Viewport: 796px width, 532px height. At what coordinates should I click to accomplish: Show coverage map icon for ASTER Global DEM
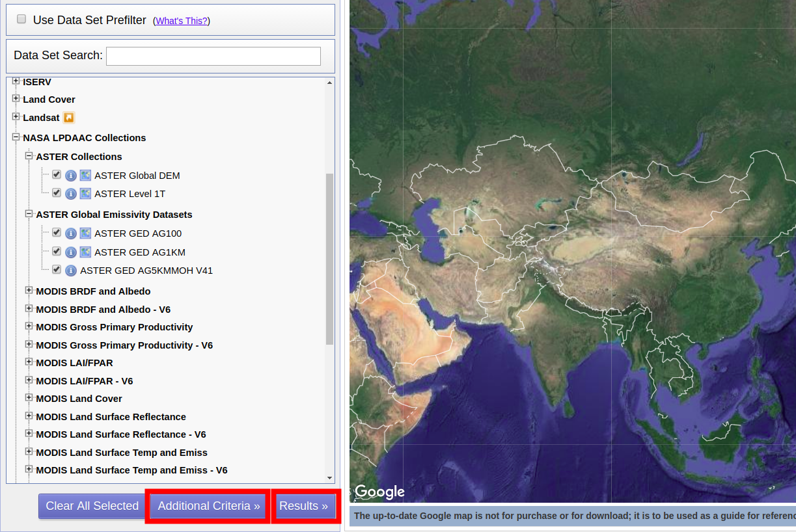pos(85,175)
